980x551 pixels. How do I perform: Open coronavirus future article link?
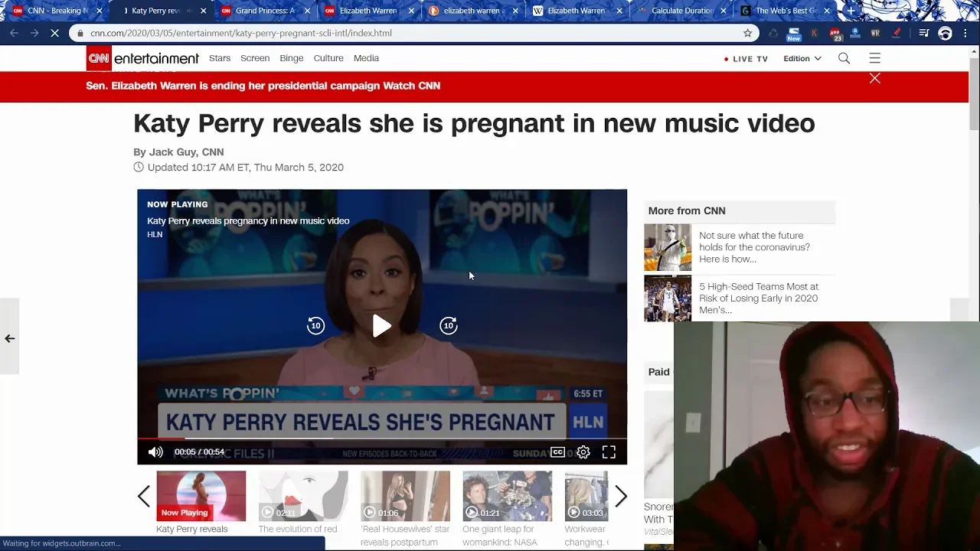point(754,247)
